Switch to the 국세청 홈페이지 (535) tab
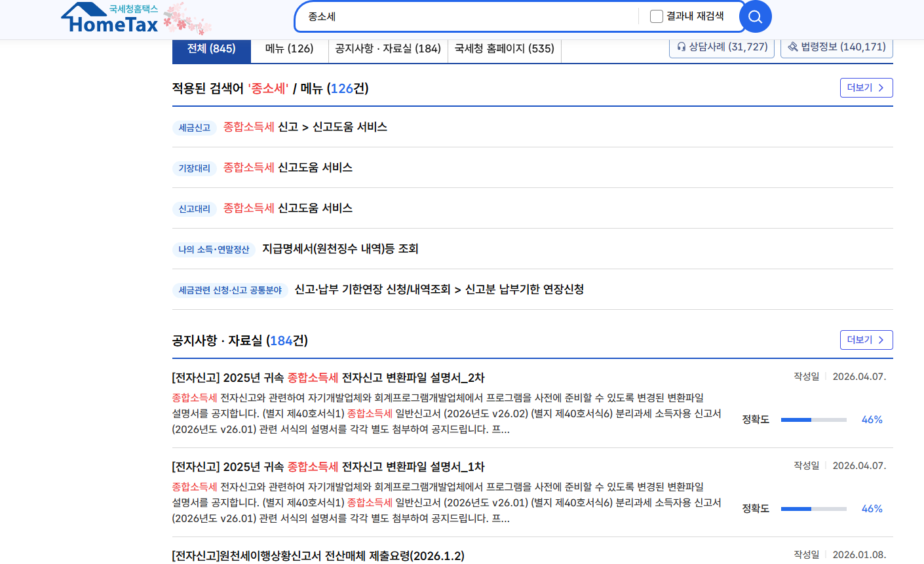924x564 pixels. [503, 48]
